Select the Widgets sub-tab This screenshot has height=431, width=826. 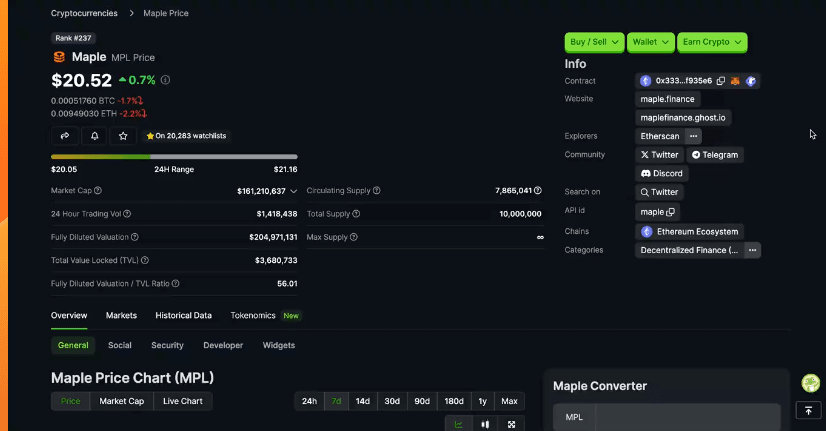(x=279, y=345)
